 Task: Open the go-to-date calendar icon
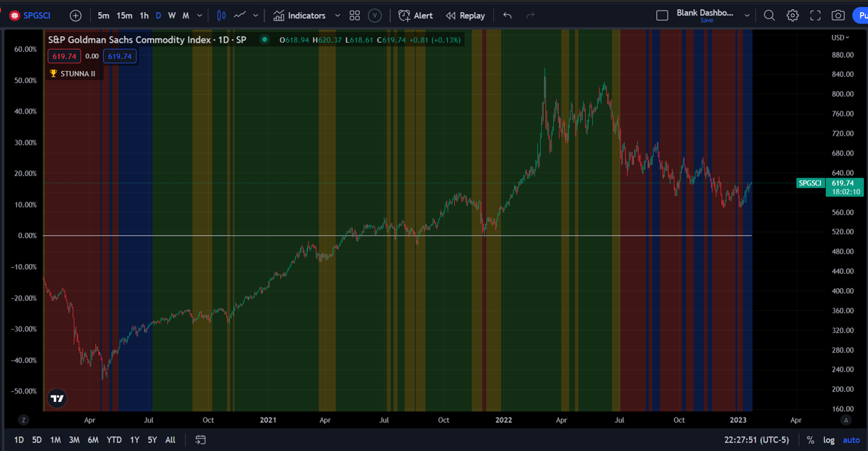[x=200, y=440]
